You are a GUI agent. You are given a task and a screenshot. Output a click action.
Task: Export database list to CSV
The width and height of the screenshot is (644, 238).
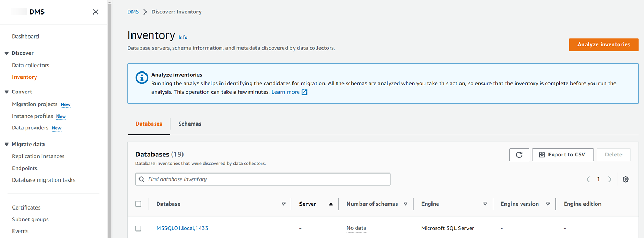pyautogui.click(x=562, y=155)
